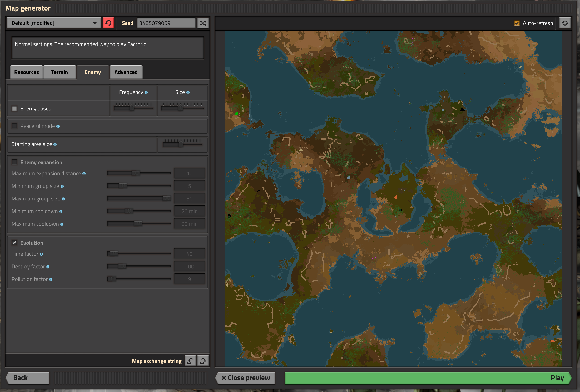This screenshot has width=580, height=392.
Task: Click the Minimum cooldown slider
Action: [x=139, y=211]
